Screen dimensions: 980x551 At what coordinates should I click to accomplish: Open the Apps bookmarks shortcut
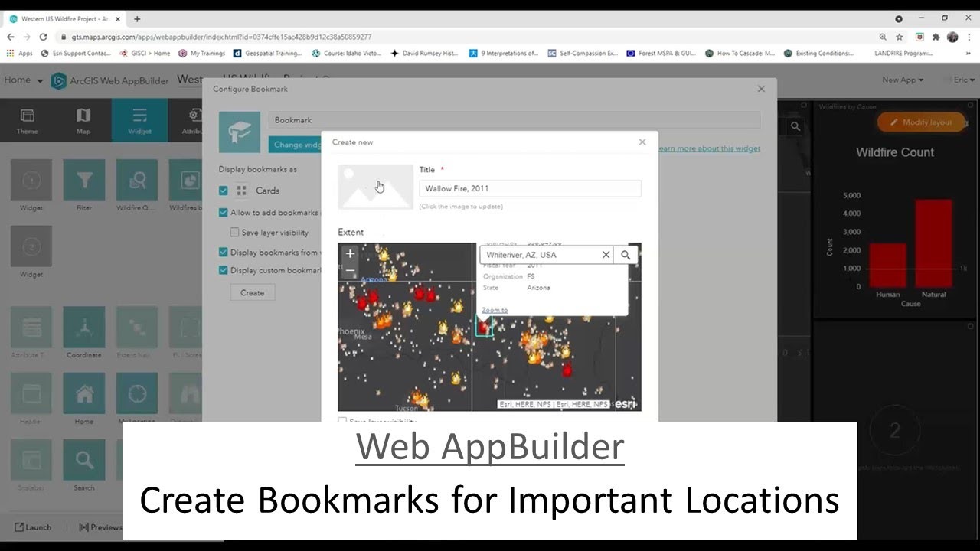[x=20, y=54]
